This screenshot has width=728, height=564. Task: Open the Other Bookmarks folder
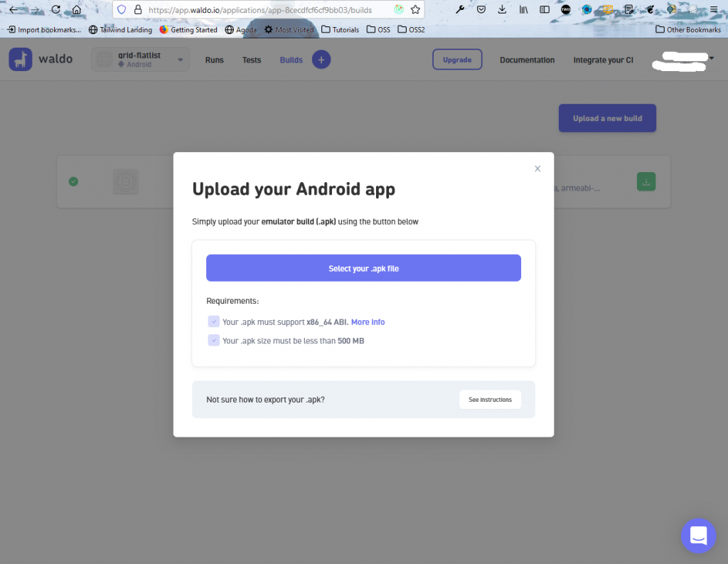tap(688, 30)
